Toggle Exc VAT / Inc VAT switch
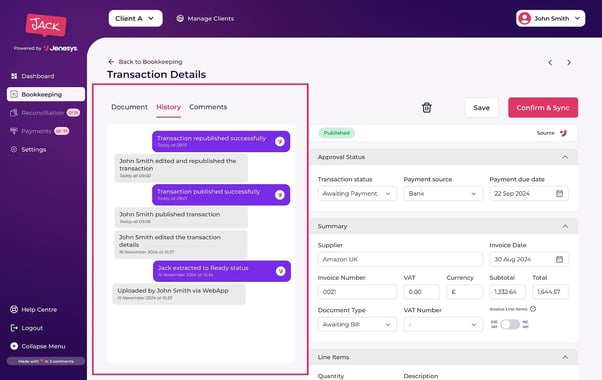Viewport: 602px width, 380px height. pos(510,324)
